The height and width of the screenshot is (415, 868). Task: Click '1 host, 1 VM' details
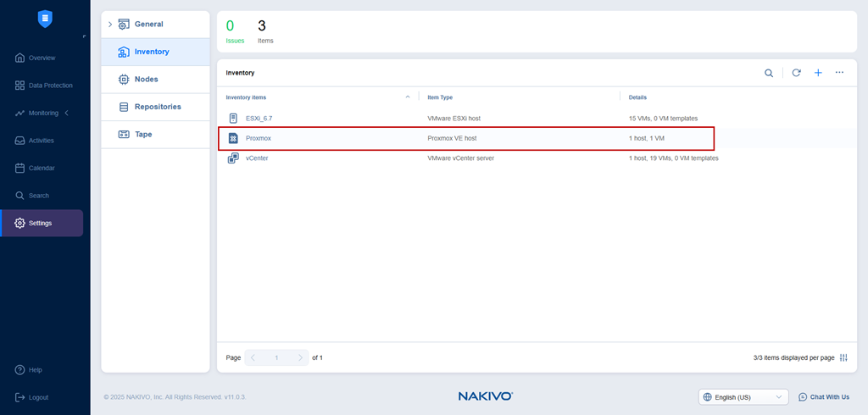(647, 138)
